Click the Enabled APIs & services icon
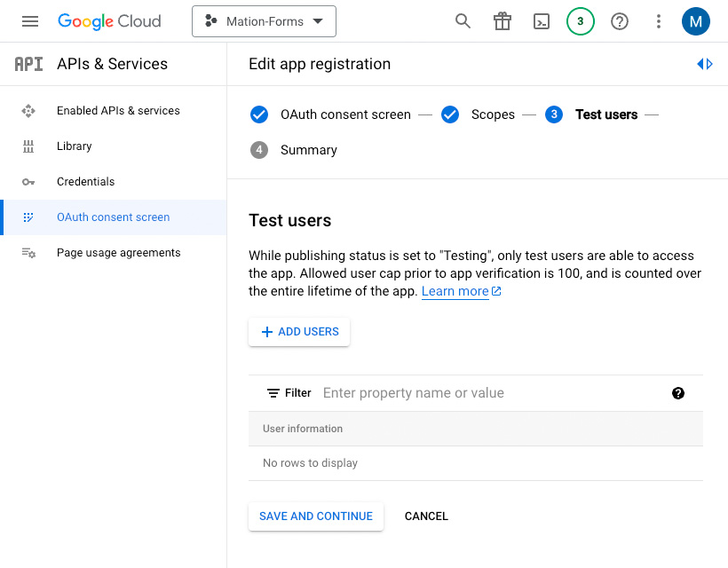 click(28, 111)
